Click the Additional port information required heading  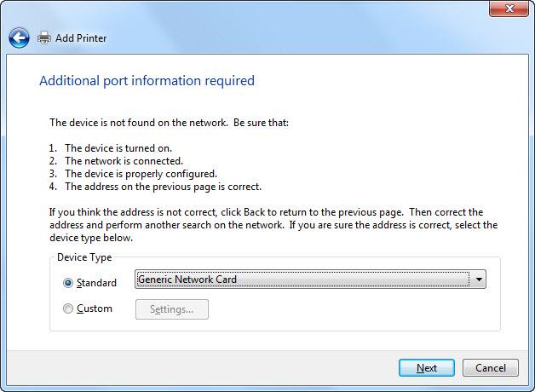pyautogui.click(x=147, y=81)
